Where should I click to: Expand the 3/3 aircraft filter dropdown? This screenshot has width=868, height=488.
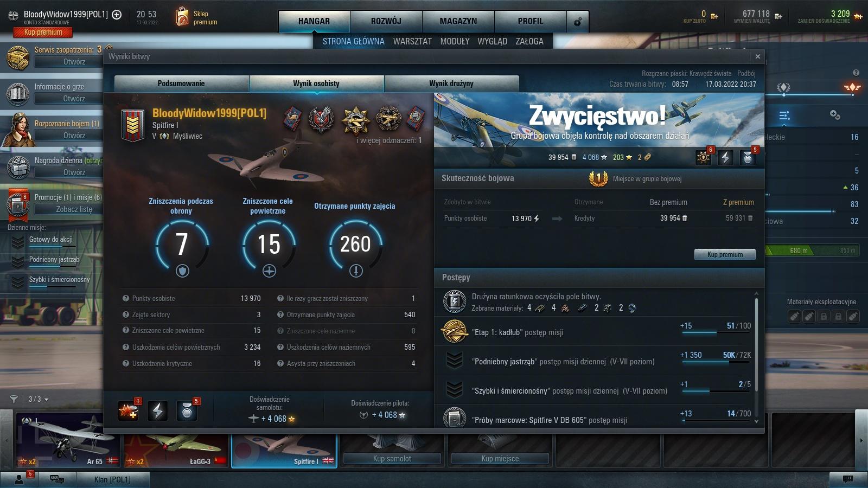click(38, 399)
